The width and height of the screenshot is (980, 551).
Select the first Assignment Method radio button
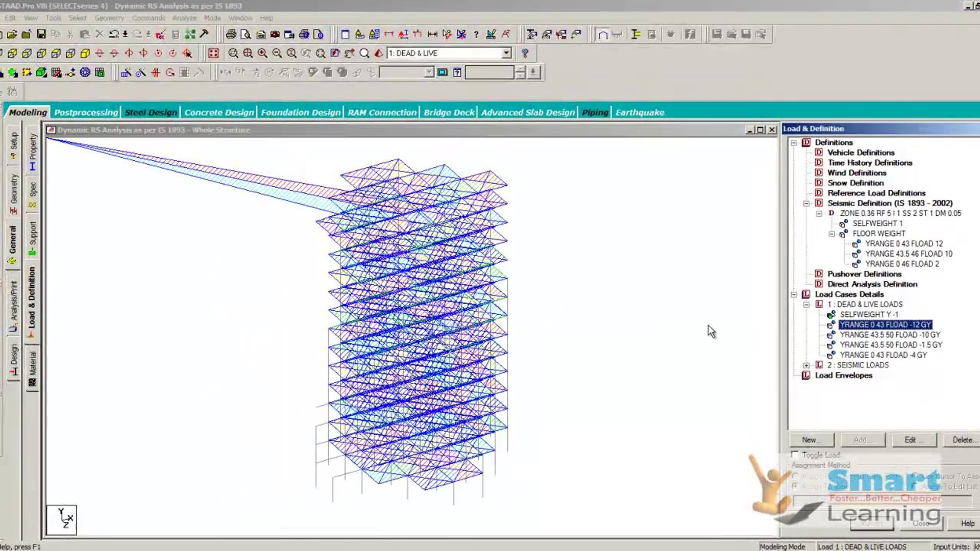pos(795,475)
